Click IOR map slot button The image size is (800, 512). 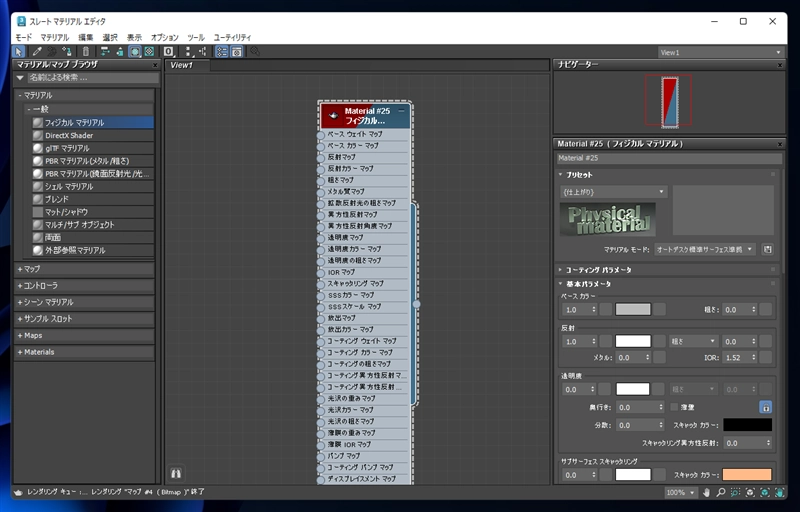(765, 357)
